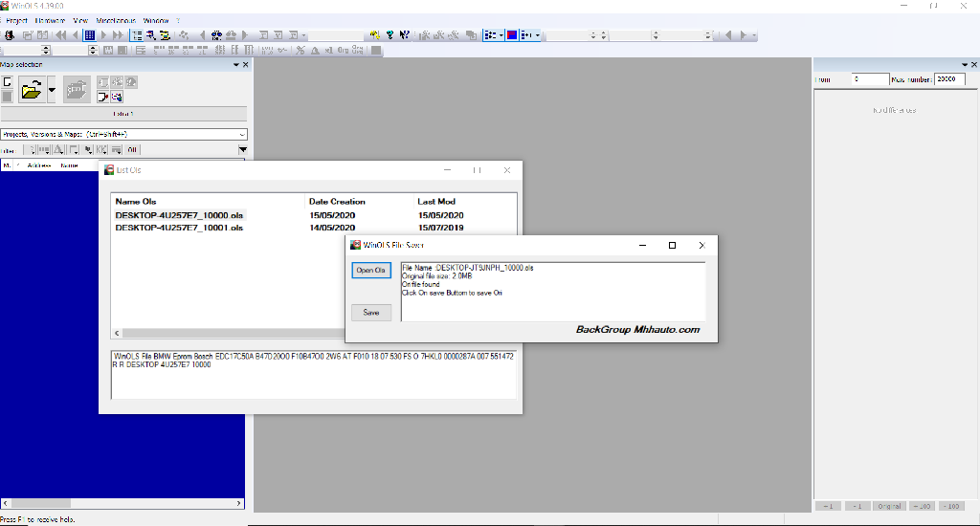
Task: Open dropdown arrow next to list-plus icon
Action: [x=538, y=35]
